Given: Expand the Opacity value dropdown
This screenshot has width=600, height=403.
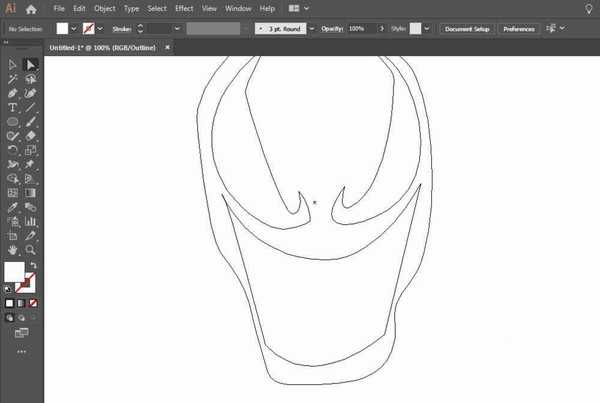Looking at the screenshot, I should tap(383, 29).
